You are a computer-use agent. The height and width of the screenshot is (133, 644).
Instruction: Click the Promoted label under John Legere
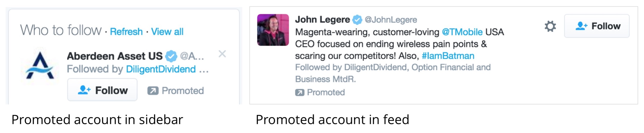click(326, 92)
